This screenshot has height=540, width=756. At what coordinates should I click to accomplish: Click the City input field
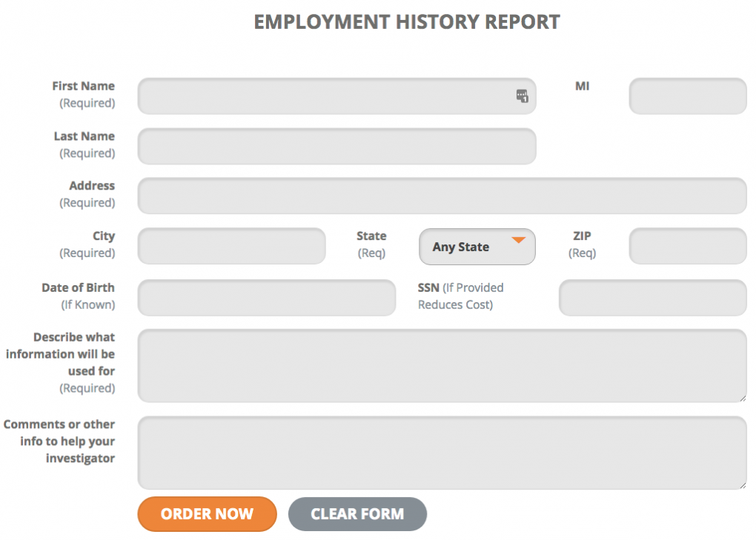[x=231, y=246]
